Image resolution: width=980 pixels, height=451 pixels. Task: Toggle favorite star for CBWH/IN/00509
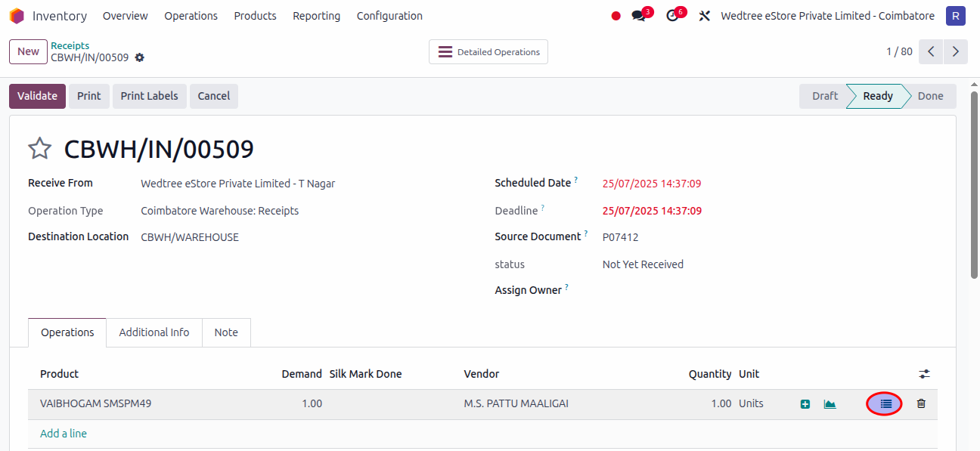tap(39, 149)
